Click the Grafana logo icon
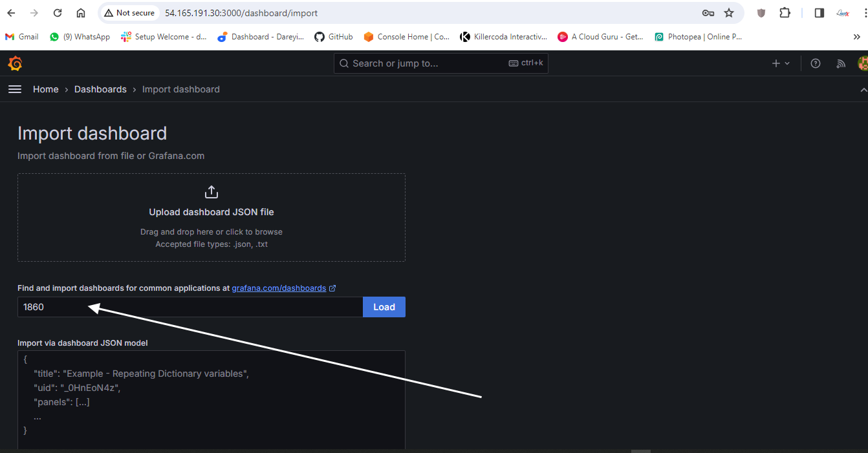Image resolution: width=868 pixels, height=453 pixels. 15,63
